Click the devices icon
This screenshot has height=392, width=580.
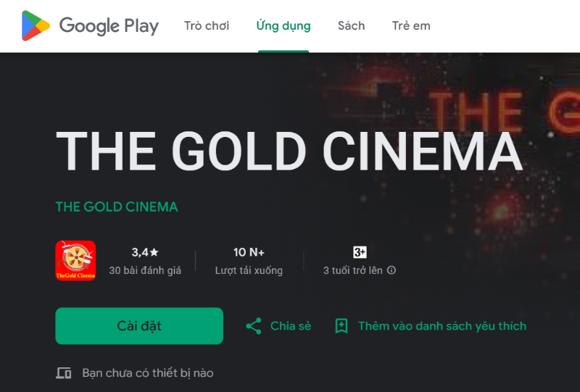tap(64, 373)
